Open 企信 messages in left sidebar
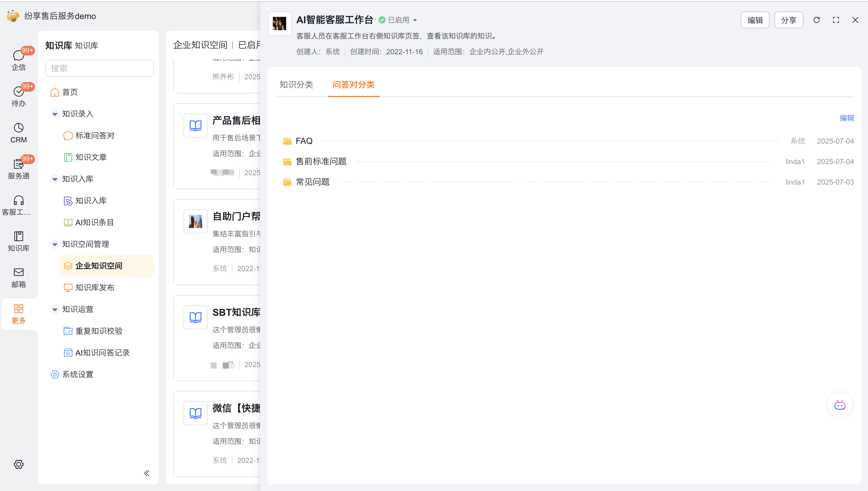The width and height of the screenshot is (868, 491). click(x=18, y=60)
